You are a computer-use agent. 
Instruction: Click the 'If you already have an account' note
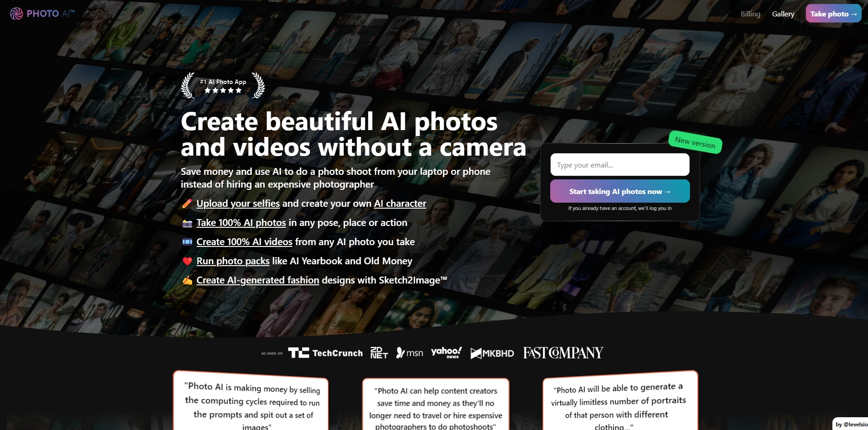pos(620,208)
